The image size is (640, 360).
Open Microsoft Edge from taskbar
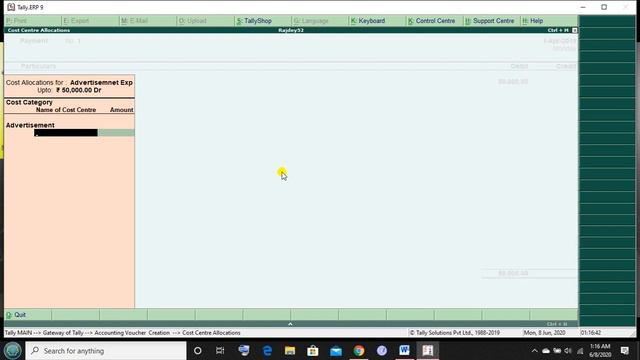(267, 351)
